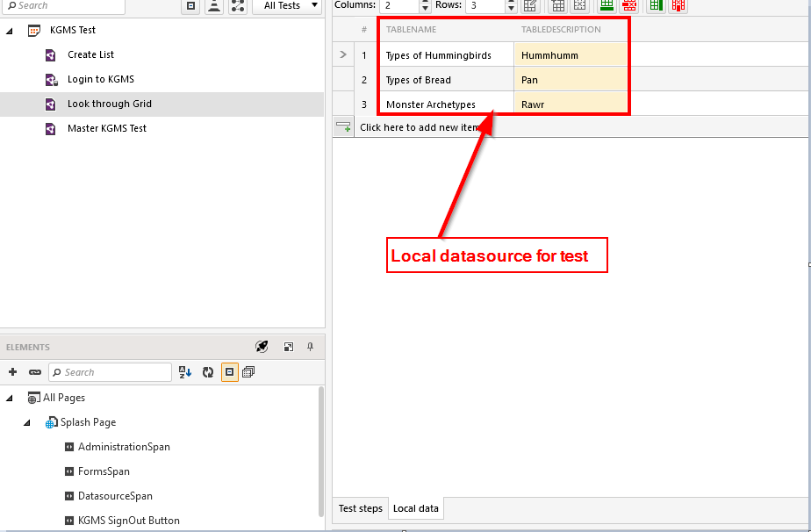Select the Hummhumm table description cell
This screenshot has width=811, height=532.
(x=571, y=55)
